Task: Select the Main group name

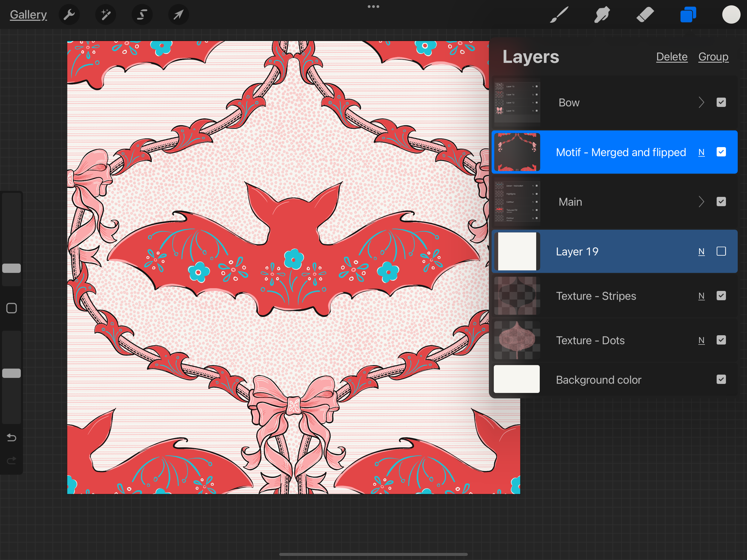Action: click(x=570, y=202)
